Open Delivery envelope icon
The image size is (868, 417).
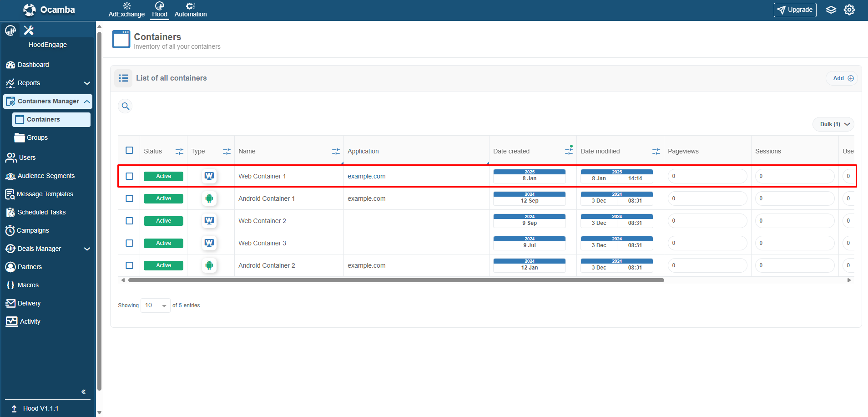tap(10, 303)
